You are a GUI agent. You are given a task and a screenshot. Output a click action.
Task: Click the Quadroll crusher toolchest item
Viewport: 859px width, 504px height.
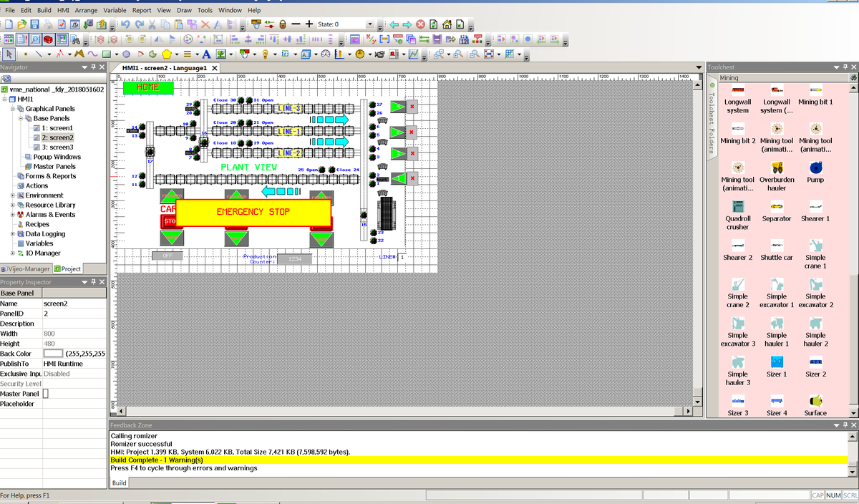click(737, 215)
